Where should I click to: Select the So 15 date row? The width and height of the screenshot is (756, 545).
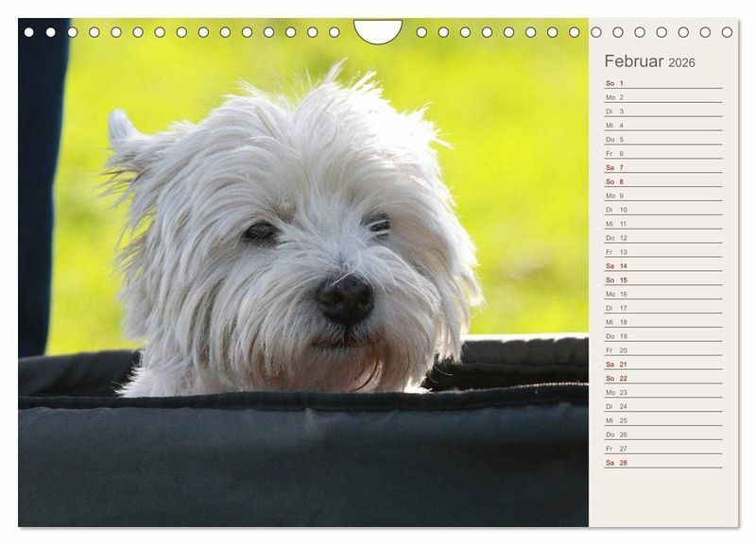pyautogui.click(x=663, y=280)
